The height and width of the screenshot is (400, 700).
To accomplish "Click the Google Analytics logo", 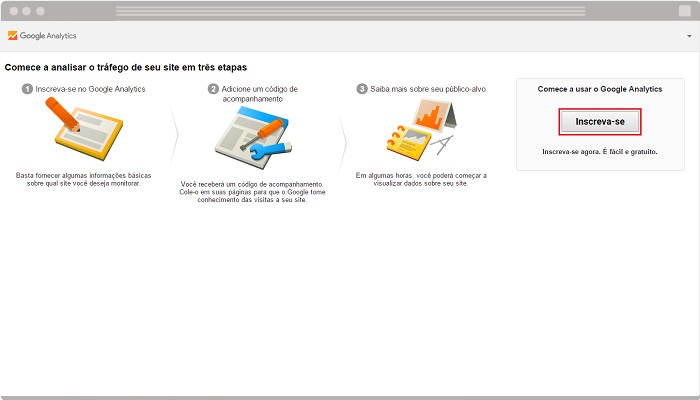I will click(x=42, y=36).
